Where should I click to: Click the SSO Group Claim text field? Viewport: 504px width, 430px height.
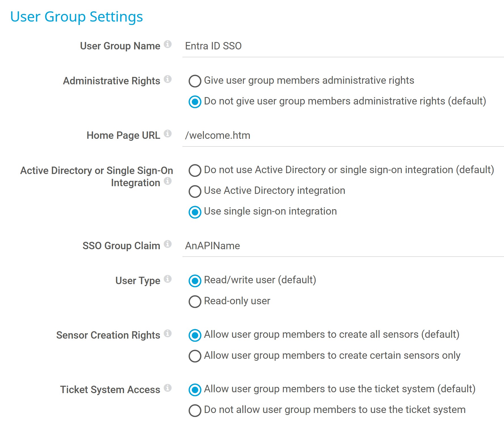coord(343,246)
